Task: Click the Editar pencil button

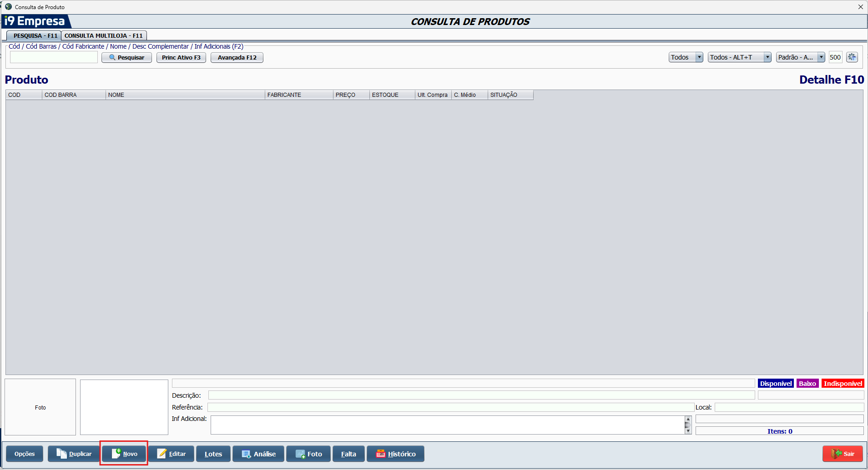Action: click(171, 454)
